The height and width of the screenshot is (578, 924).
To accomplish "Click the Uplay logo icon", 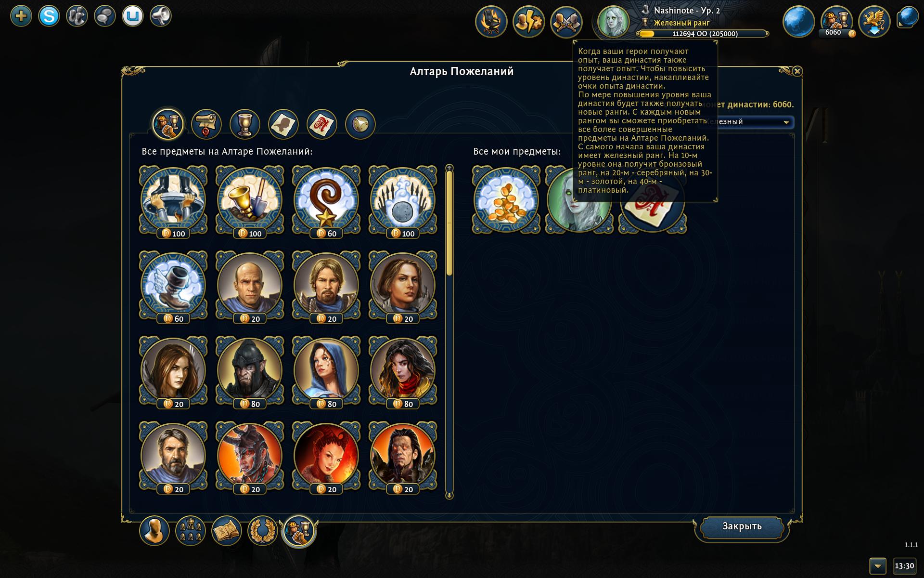I will 133,16.
